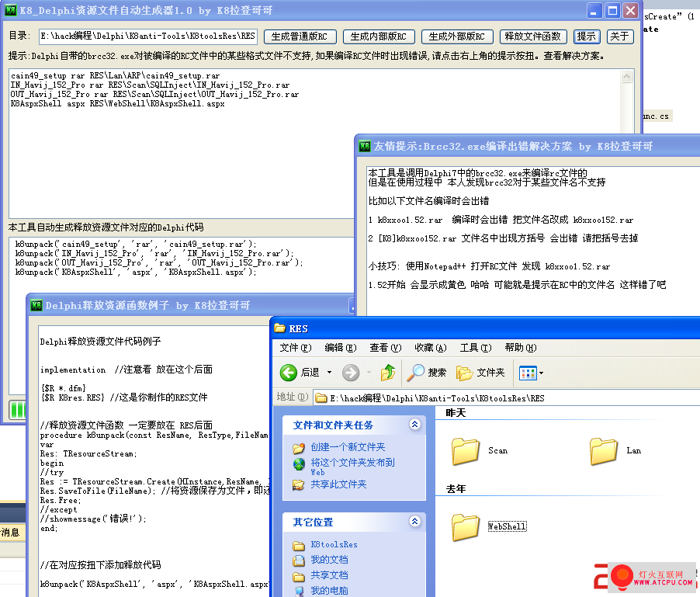Open the 查看(V) menu
This screenshot has width=700, height=597.
[385, 348]
